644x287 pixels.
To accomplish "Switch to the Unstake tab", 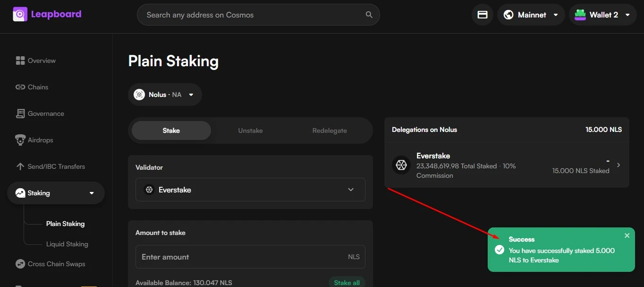I will click(x=250, y=130).
